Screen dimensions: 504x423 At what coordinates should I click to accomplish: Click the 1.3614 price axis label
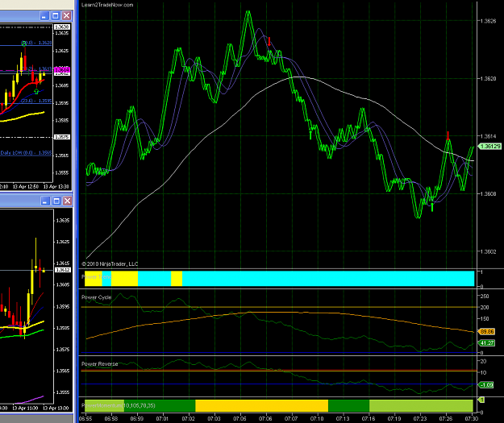[x=488, y=136]
